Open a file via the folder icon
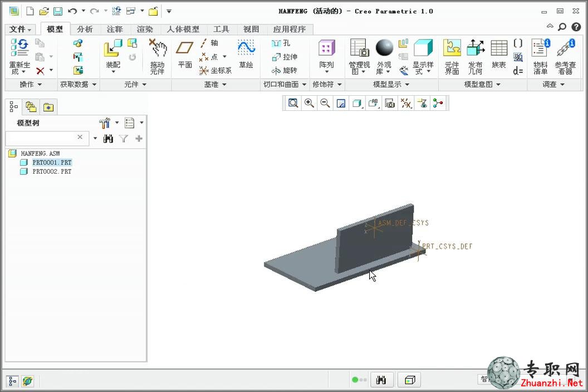This screenshot has height=392, width=588. pyautogui.click(x=44, y=11)
